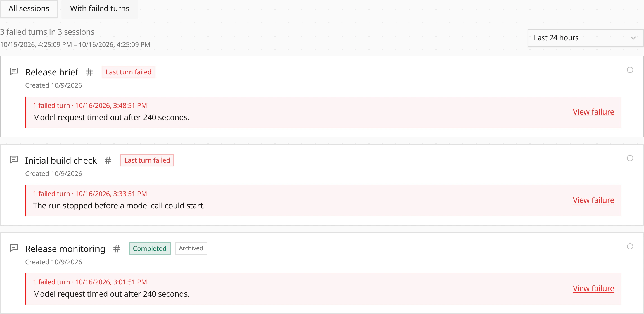This screenshot has width=644, height=314.
Task: Click Last turn failed badge on Release brief
Action: (x=129, y=72)
